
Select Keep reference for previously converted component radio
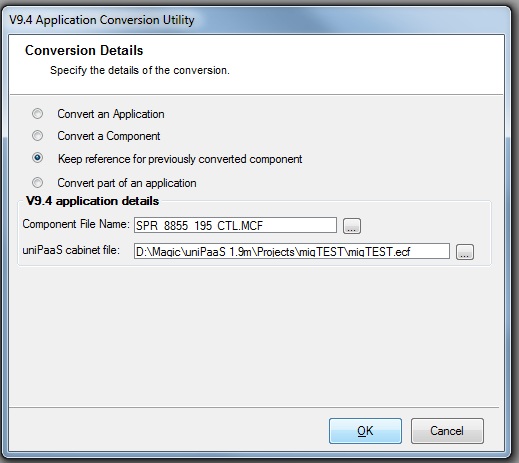[37, 157]
